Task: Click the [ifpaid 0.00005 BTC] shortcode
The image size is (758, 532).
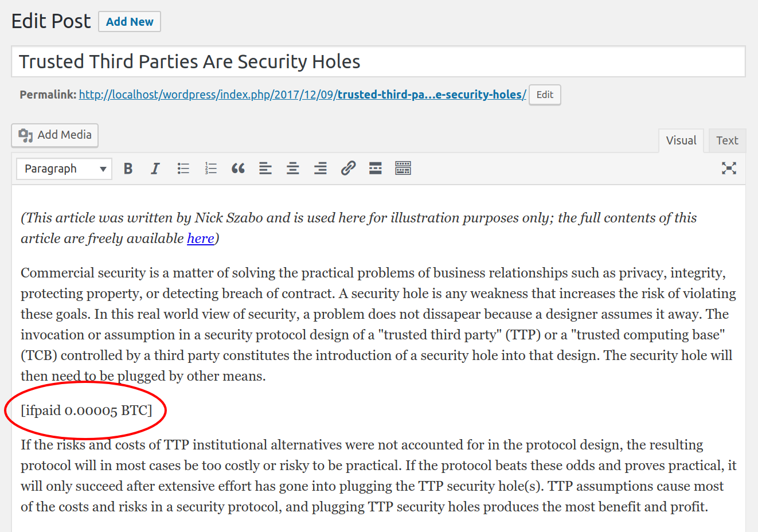Action: 87,410
